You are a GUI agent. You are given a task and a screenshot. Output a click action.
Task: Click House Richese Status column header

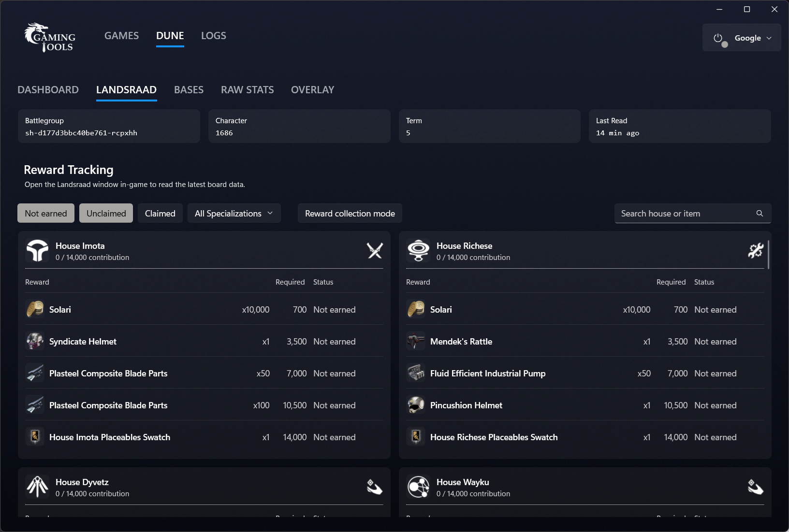[704, 282]
